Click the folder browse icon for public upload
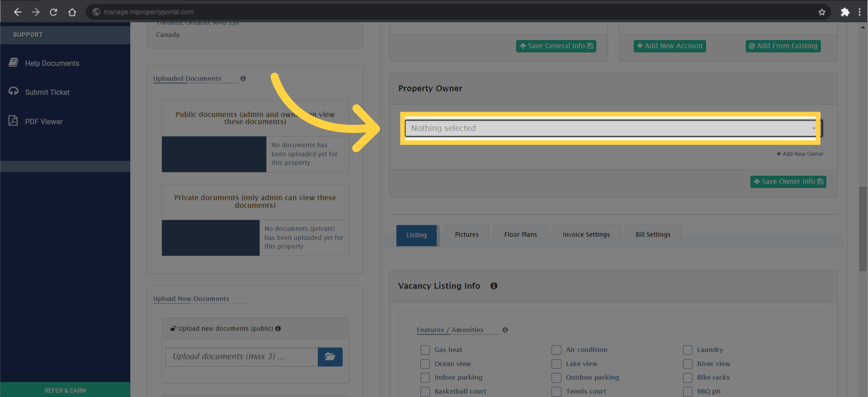The width and height of the screenshot is (868, 397). (x=330, y=357)
